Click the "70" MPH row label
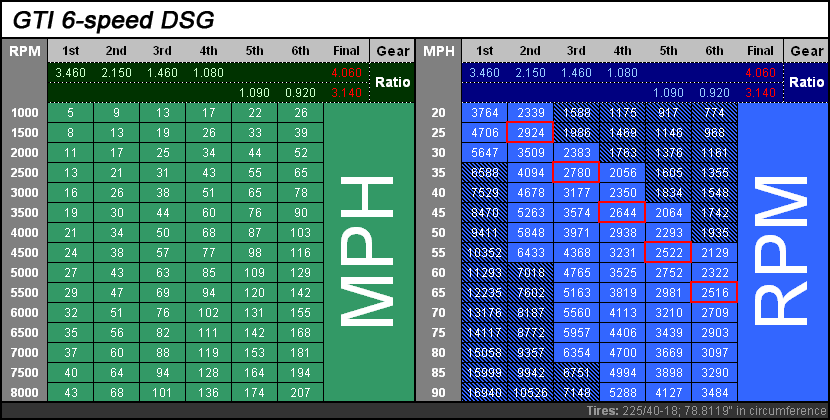This screenshot has width=830, height=420. tap(438, 312)
